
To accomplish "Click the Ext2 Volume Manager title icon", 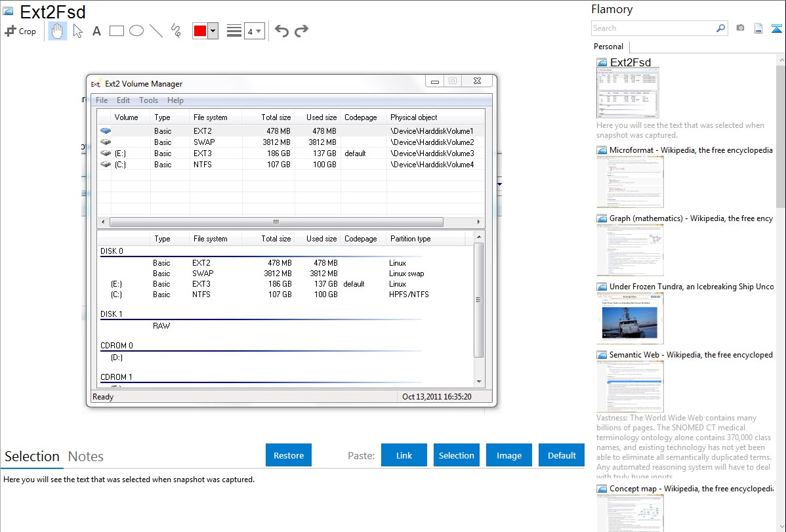I will [96, 84].
